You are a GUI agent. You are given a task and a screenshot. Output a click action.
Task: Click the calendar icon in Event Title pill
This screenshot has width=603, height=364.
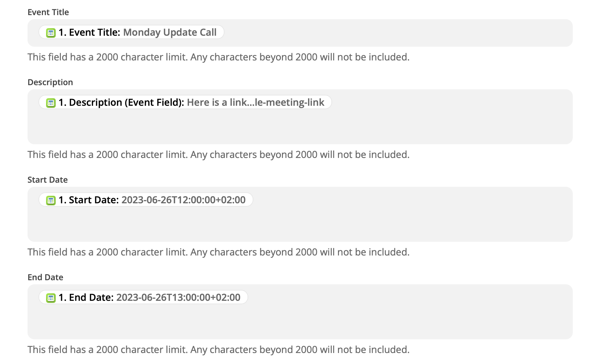point(51,33)
